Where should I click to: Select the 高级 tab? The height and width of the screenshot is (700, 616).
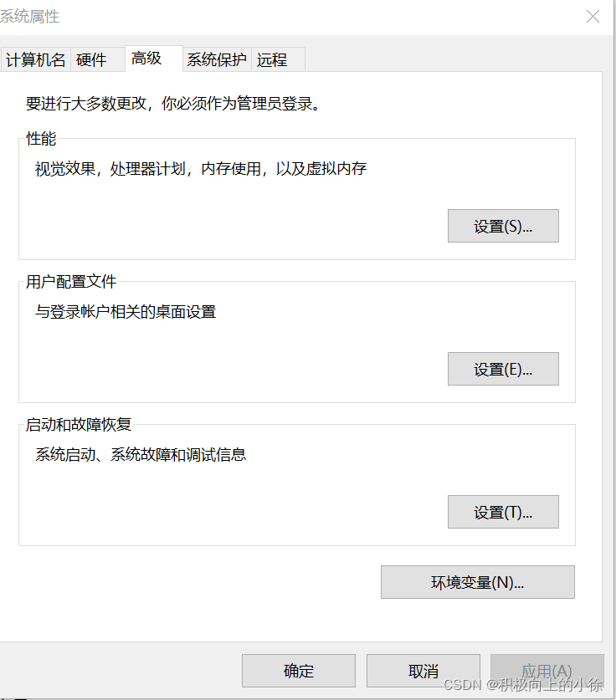[154, 59]
